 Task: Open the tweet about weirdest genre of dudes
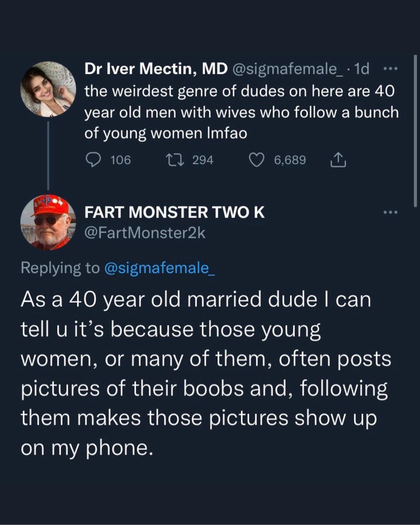pyautogui.click(x=241, y=112)
